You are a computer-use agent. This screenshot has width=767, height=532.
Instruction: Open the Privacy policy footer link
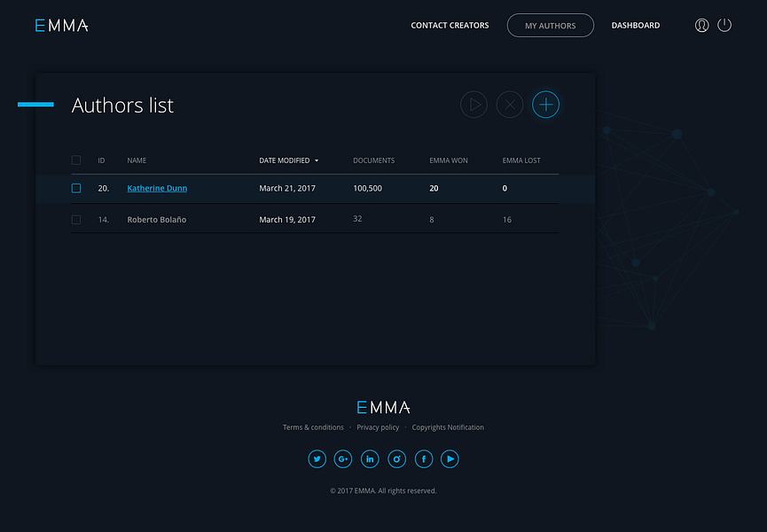pyautogui.click(x=379, y=426)
